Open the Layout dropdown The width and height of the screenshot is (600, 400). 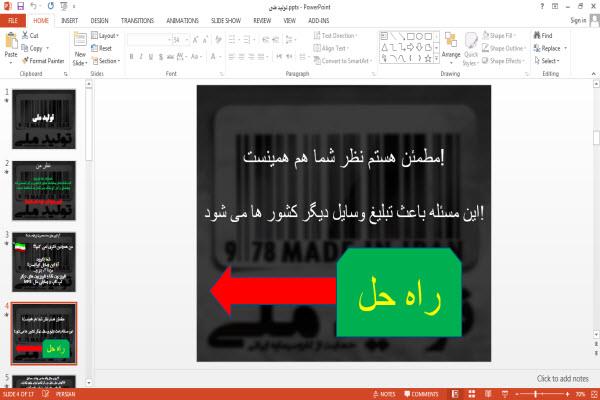(x=105, y=36)
